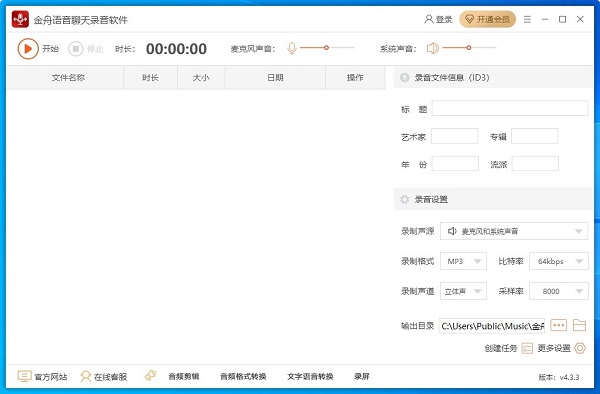This screenshot has width=600, height=394.
Task: Click the app logo icon in title bar
Action: [x=20, y=19]
